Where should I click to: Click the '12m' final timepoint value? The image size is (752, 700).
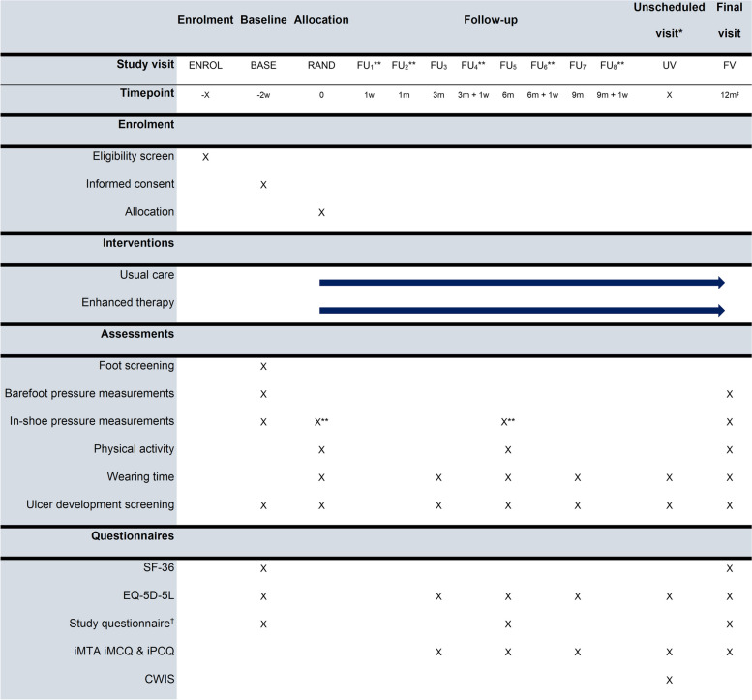point(730,95)
